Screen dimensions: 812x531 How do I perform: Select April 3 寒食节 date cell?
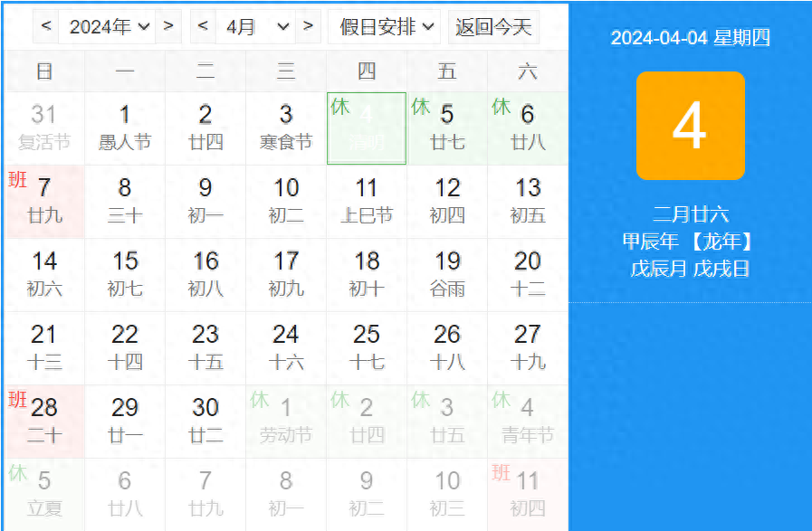[x=286, y=128]
